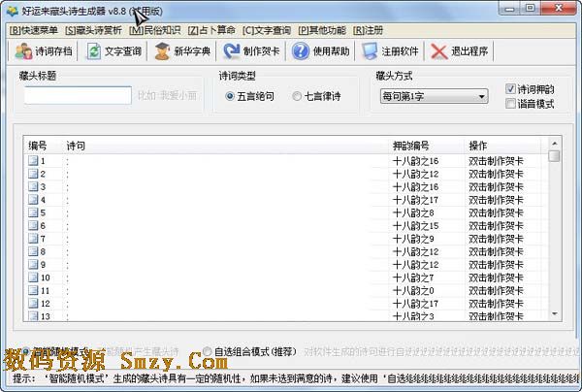Screen dimensions: 582x392
Task: Open the [Z]占卜算命 menu
Action: tap(211, 30)
